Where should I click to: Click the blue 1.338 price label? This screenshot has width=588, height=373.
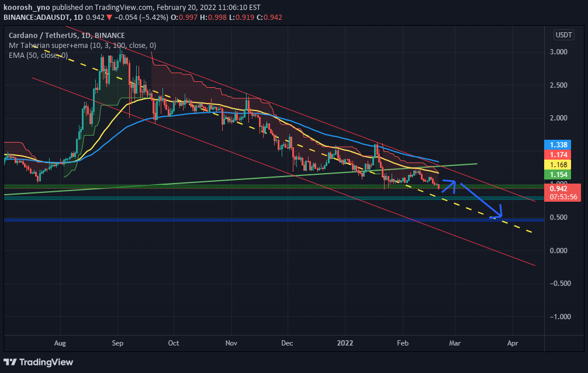558,145
